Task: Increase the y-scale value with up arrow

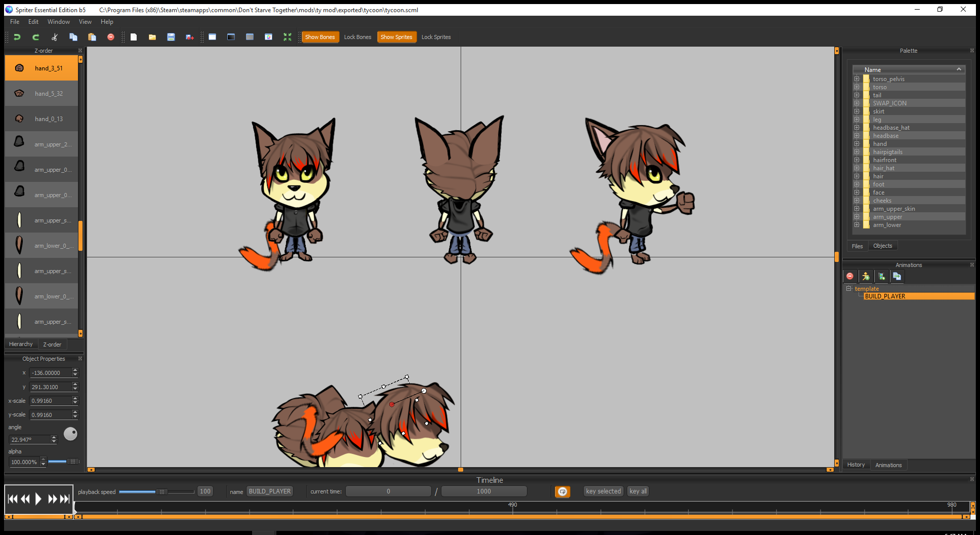Action: click(75, 412)
